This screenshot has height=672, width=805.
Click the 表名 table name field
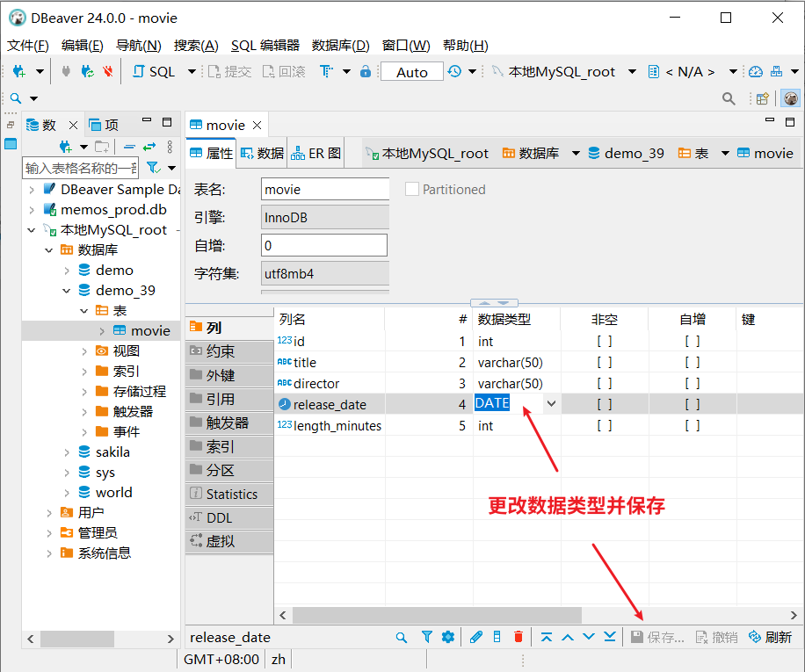325,189
